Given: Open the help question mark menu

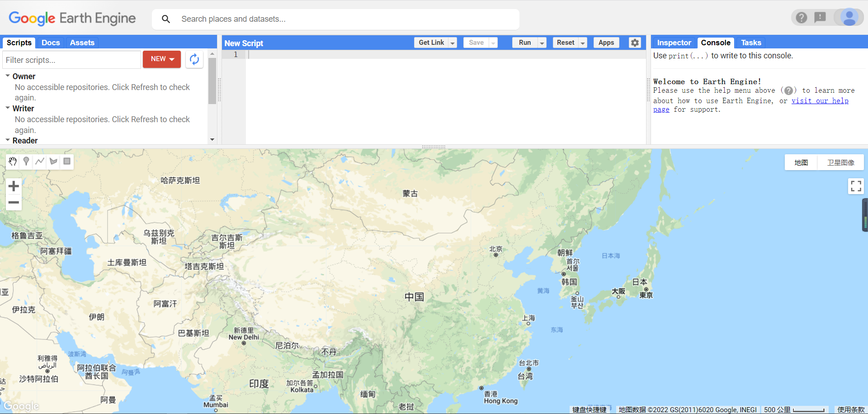Looking at the screenshot, I should coord(801,18).
